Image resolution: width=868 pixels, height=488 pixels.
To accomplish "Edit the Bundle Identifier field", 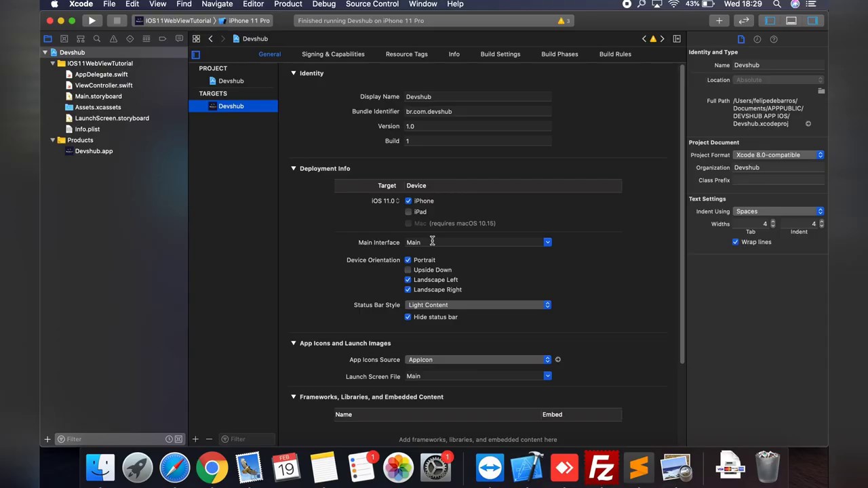I will pyautogui.click(x=478, y=111).
